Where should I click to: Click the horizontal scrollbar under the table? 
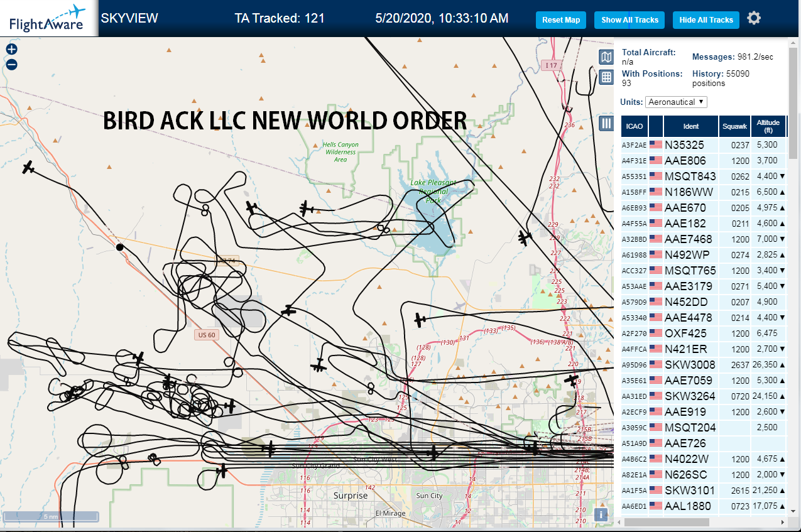coord(667,522)
